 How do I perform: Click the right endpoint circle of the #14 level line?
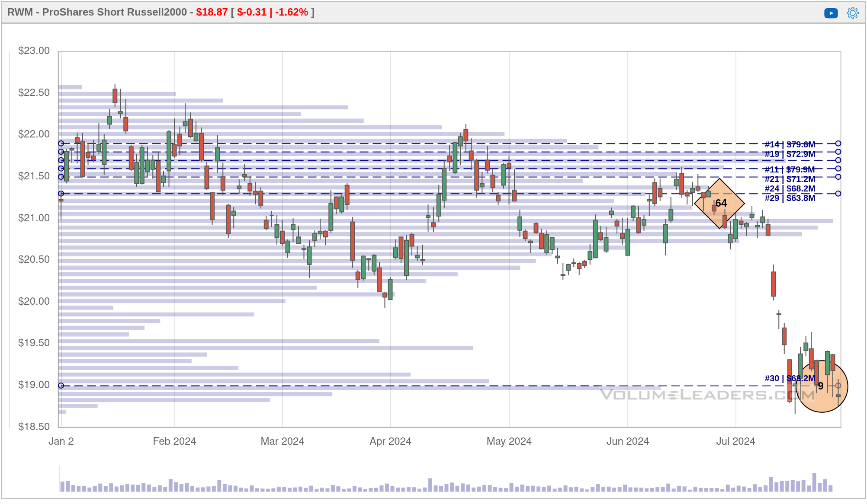pos(838,144)
